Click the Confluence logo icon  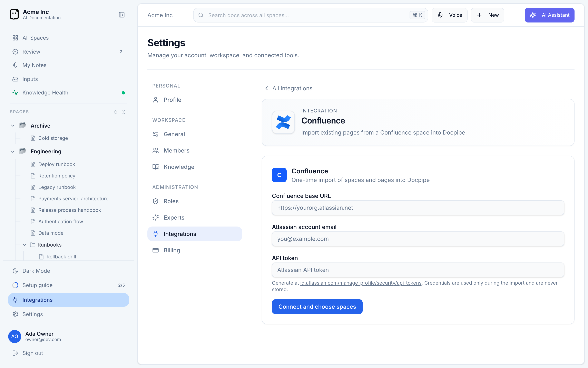click(283, 122)
